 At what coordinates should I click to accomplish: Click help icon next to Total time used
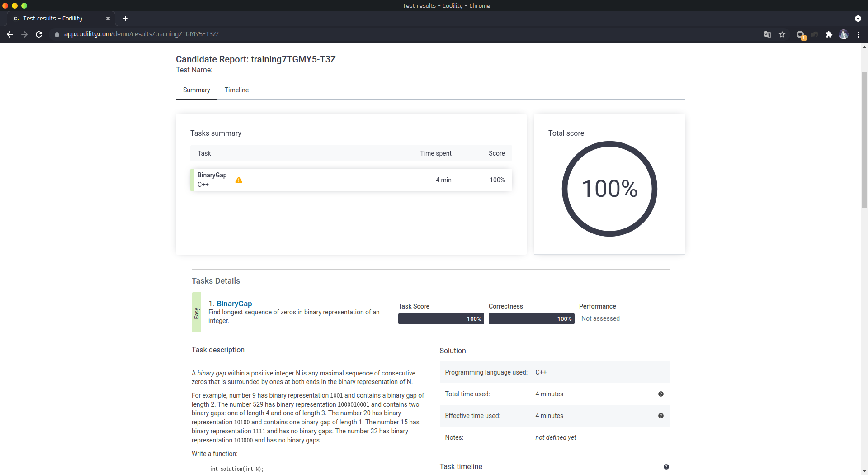661,394
